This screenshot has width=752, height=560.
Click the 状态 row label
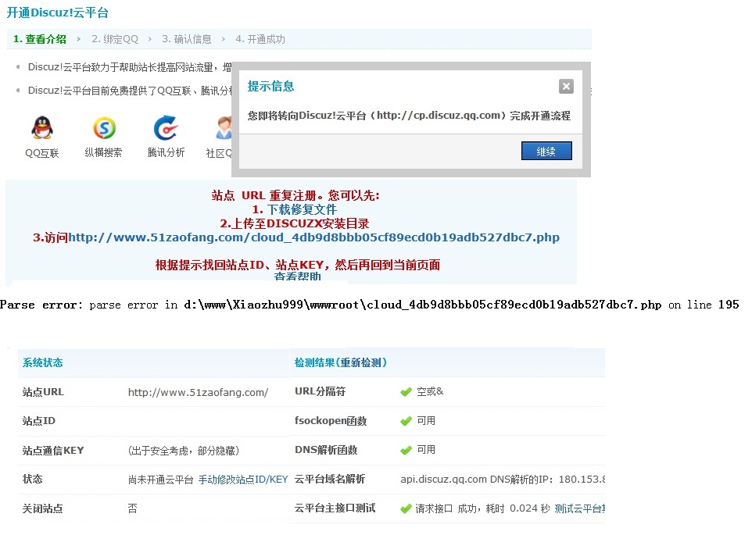point(33,479)
